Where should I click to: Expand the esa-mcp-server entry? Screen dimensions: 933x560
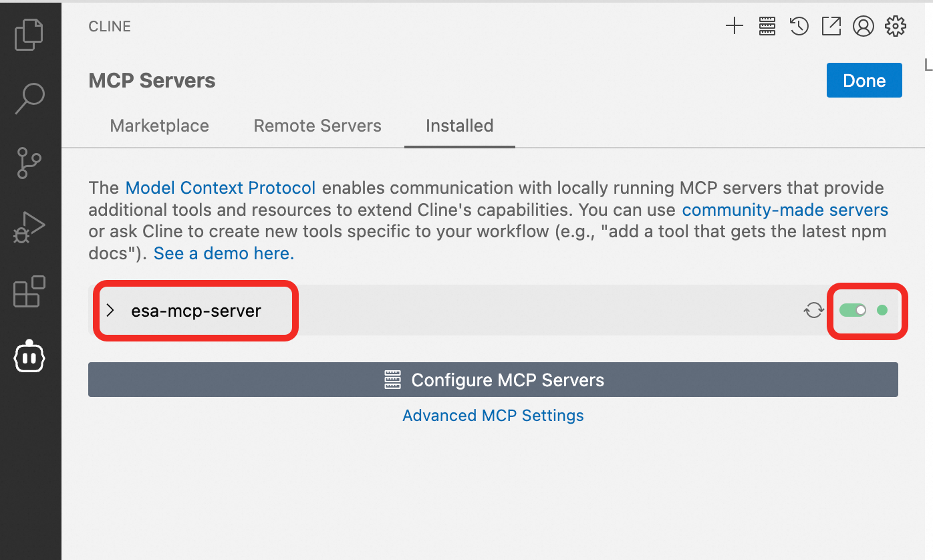[x=110, y=310]
